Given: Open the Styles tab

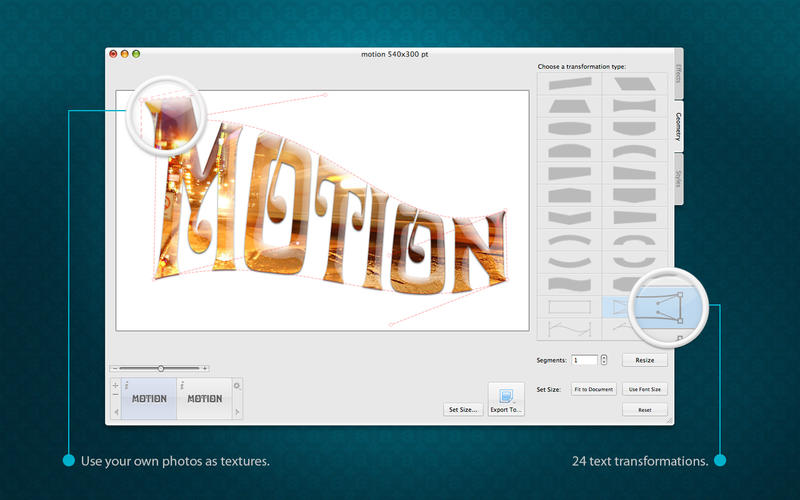Looking at the screenshot, I should click(x=678, y=179).
